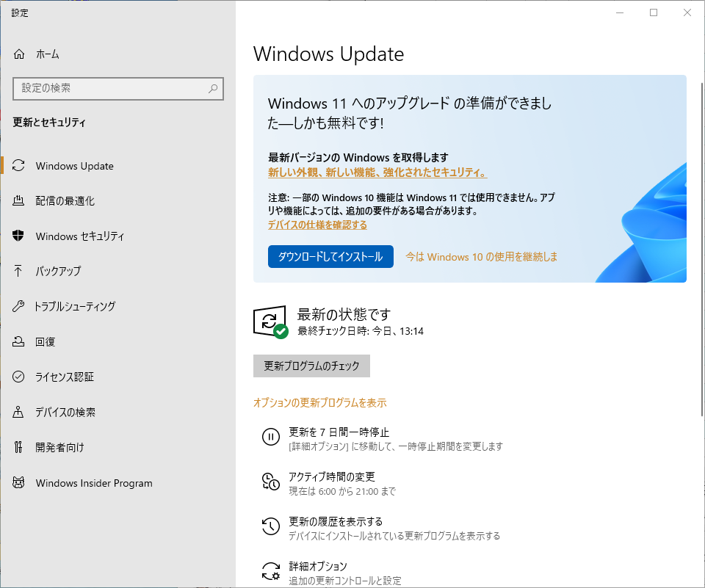Viewport: 705px width, 588px height.
Task: Go to Windows セキュリティ section
Action: pos(117,236)
